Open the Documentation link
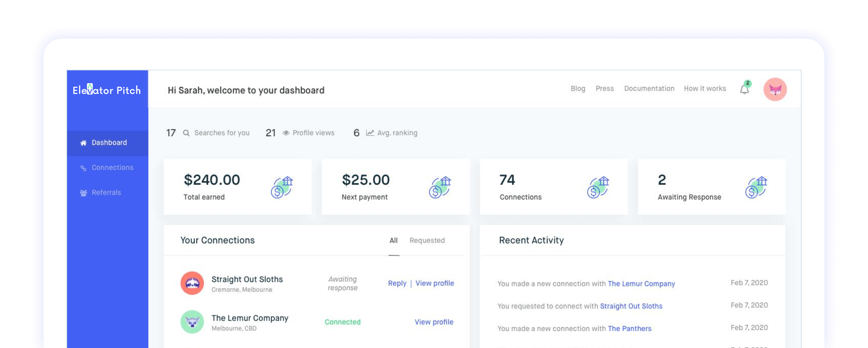 pos(649,89)
